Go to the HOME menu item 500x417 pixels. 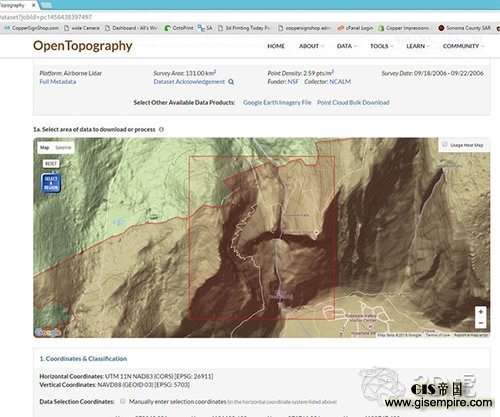[276, 46]
